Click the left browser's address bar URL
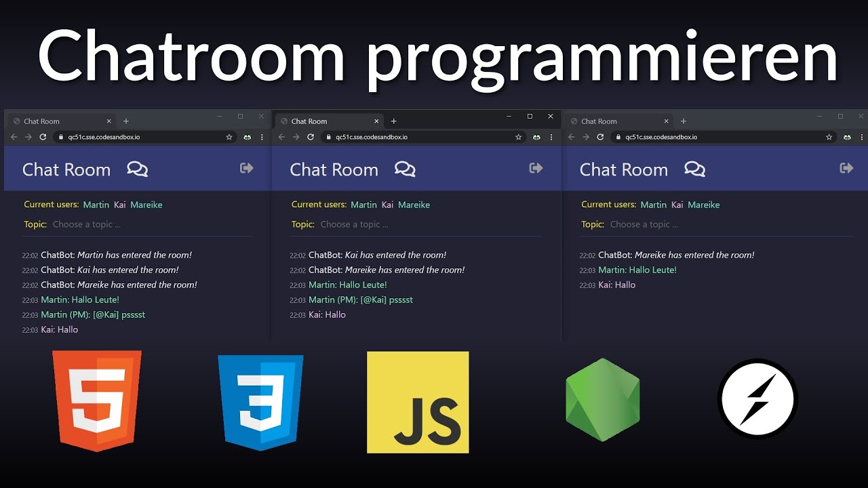This screenshot has height=488, width=868. 104,137
